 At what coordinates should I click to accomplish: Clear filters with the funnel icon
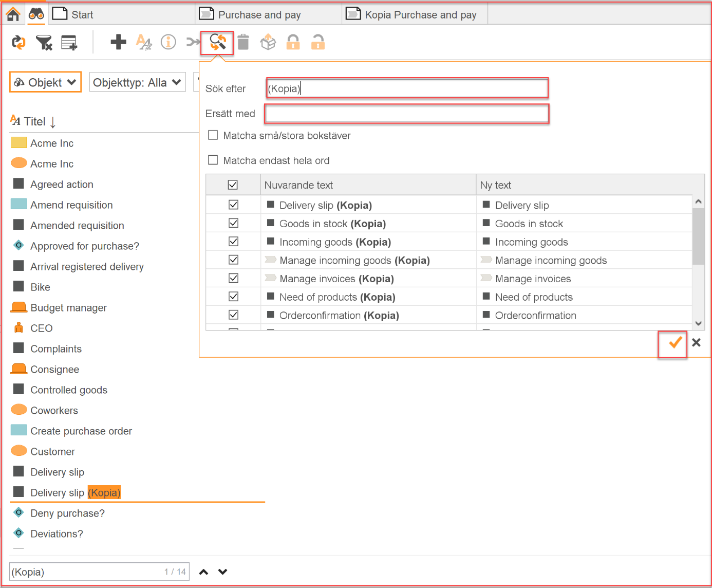point(44,43)
